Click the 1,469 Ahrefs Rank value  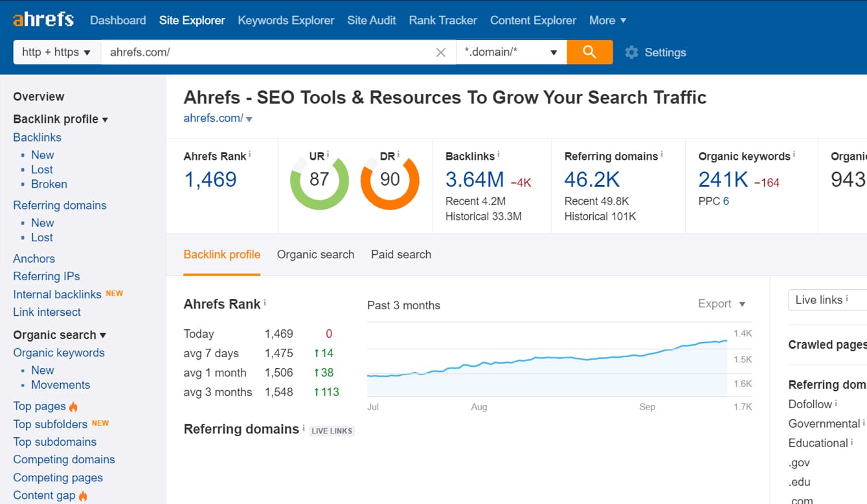pyautogui.click(x=210, y=179)
